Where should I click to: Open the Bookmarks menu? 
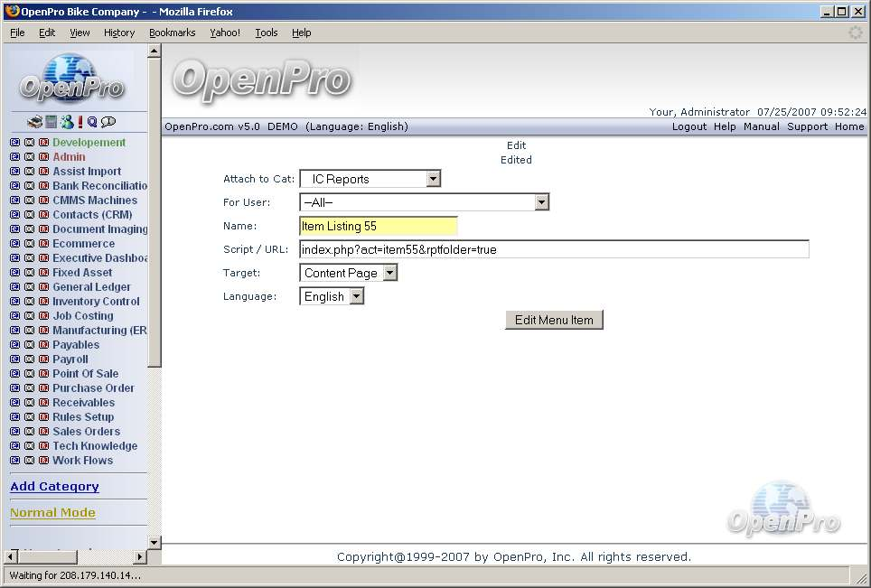(172, 33)
